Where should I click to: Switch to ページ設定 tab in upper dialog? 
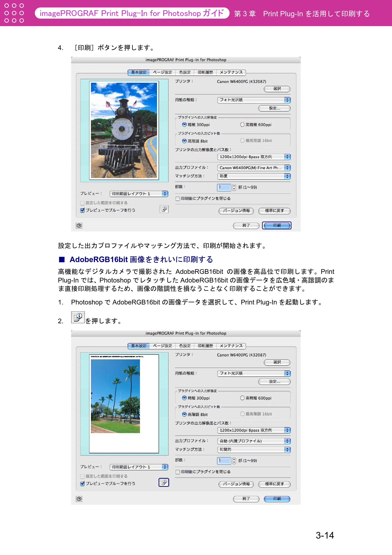[x=162, y=72]
